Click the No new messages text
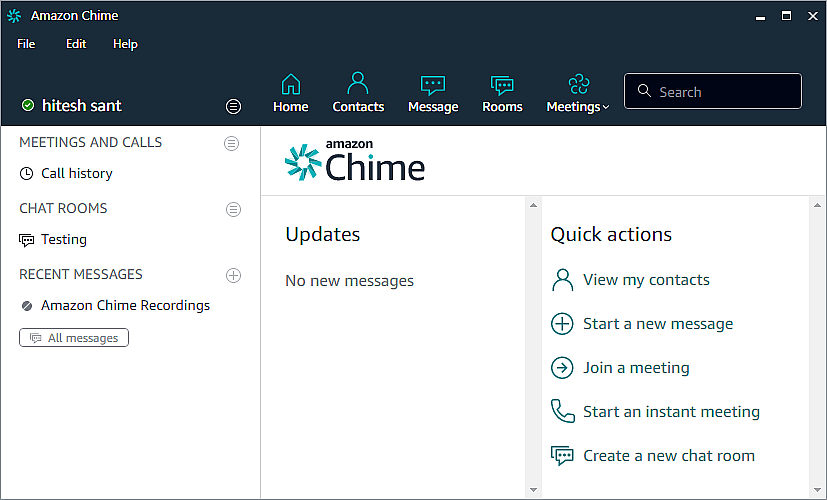827x500 pixels. coord(349,281)
